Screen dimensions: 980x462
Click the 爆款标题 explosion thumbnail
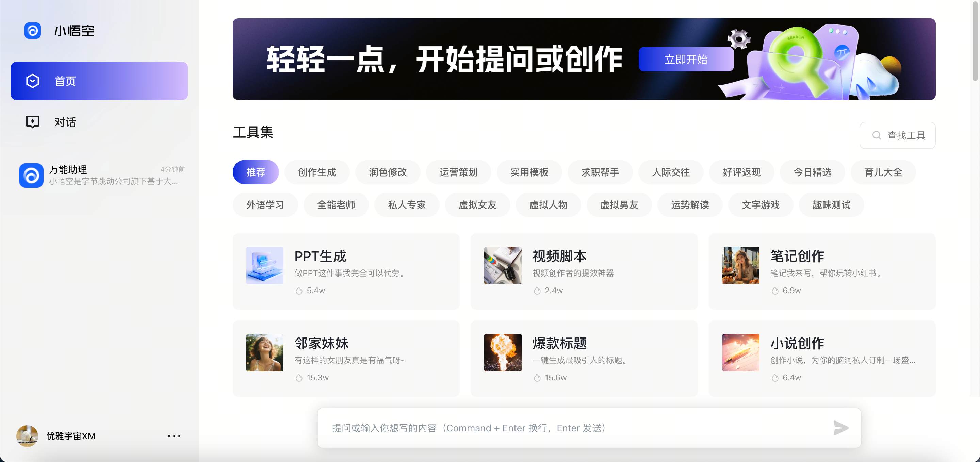503,352
